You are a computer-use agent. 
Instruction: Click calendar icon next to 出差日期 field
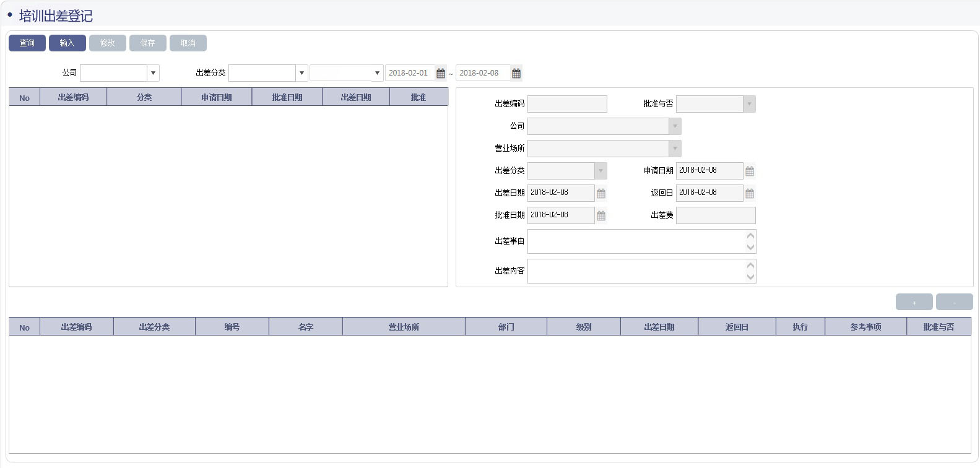[601, 193]
